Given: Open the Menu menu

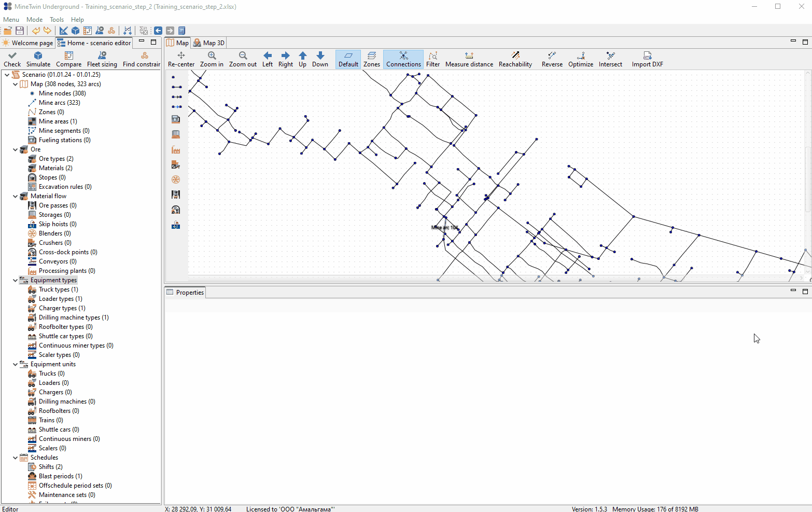Looking at the screenshot, I should (11, 20).
